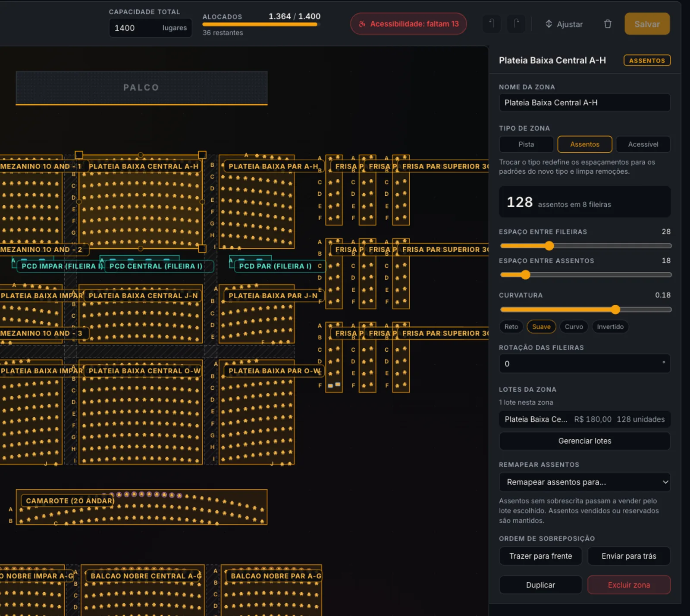
Task: Select the PCD Par (Fileira I) zone
Action: click(275, 266)
